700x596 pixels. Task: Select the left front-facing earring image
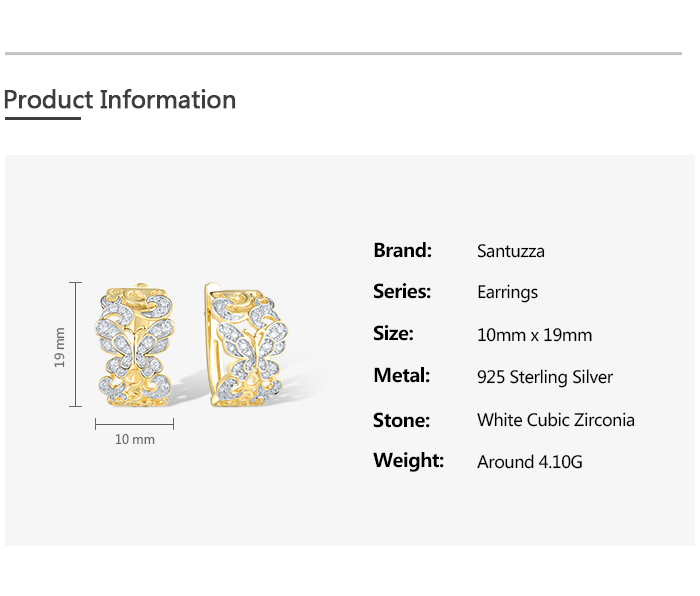click(x=134, y=345)
